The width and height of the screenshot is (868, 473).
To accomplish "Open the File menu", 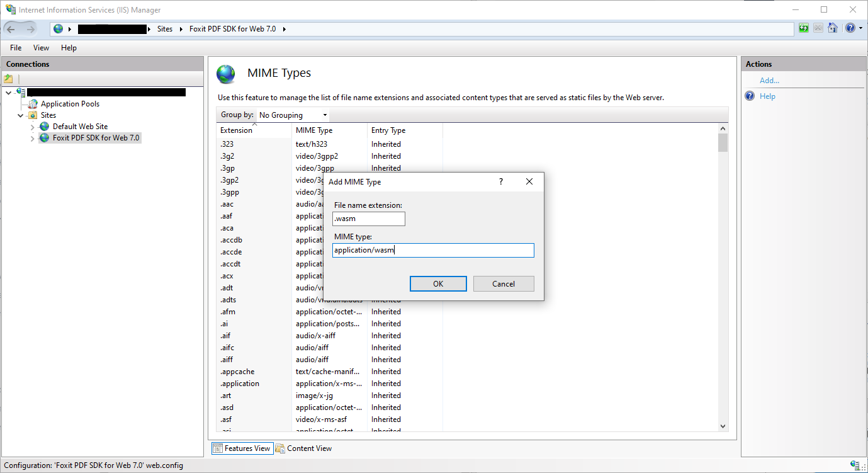I will coord(16,48).
